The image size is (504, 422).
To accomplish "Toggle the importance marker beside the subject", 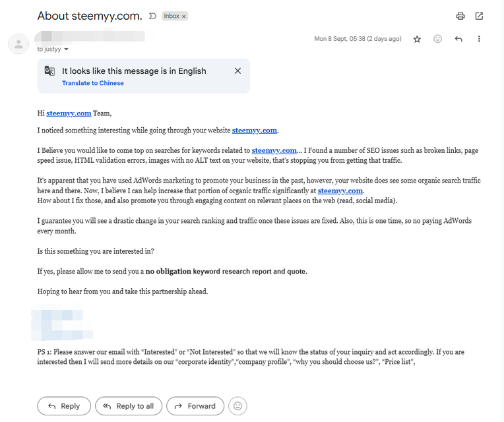I will coord(152,16).
